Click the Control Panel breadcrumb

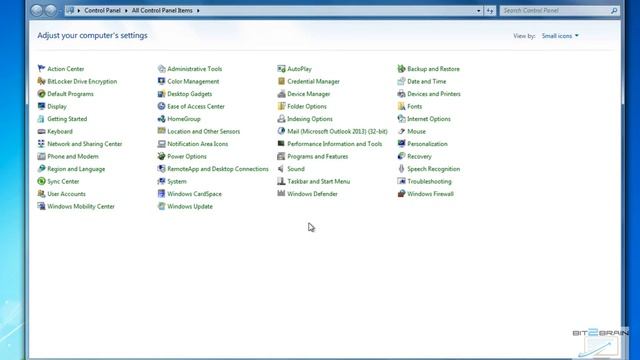click(x=102, y=11)
